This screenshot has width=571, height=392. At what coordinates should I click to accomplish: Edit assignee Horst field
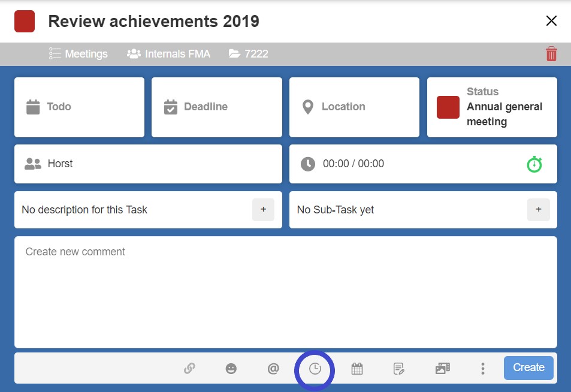click(148, 164)
